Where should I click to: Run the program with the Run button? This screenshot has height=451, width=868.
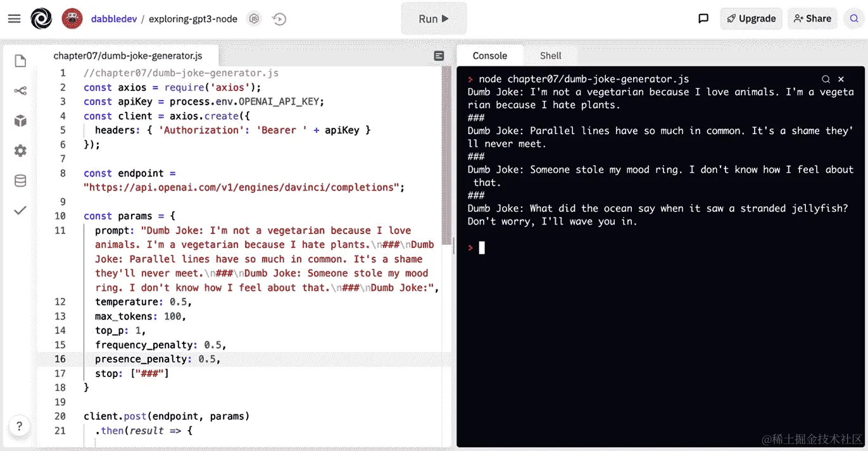[x=433, y=18]
